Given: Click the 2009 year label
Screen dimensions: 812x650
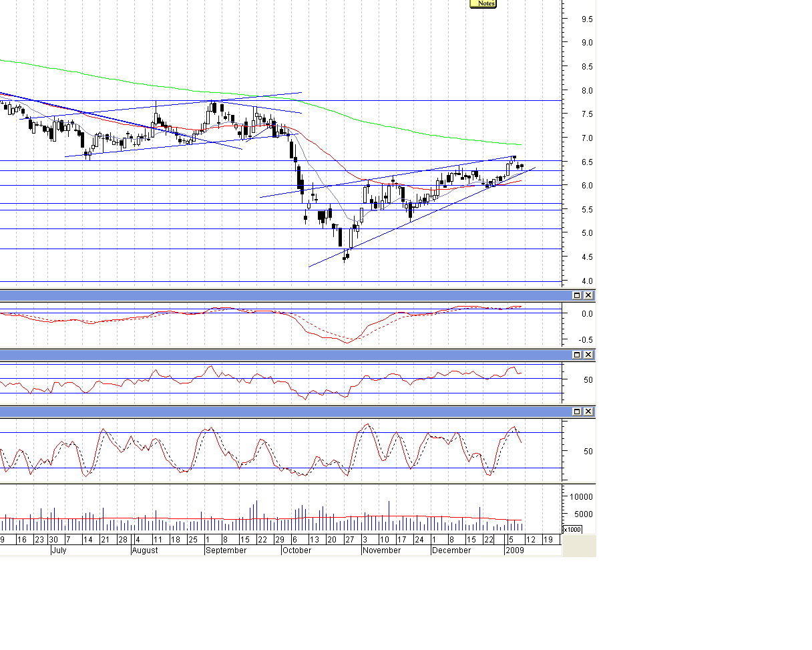Looking at the screenshot, I should click(515, 550).
